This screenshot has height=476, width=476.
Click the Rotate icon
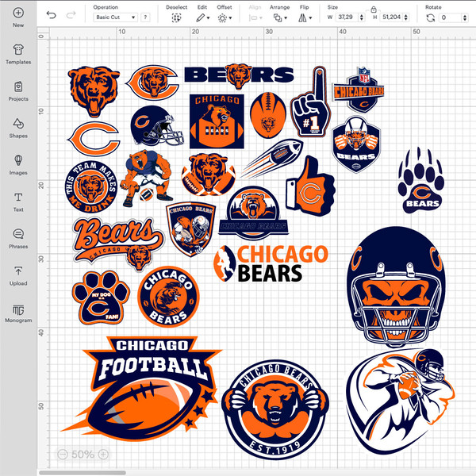click(x=430, y=18)
